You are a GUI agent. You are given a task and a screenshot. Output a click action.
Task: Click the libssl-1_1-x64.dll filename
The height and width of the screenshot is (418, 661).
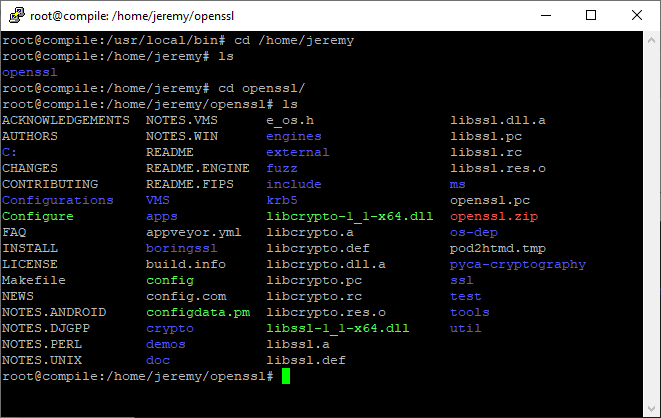click(338, 328)
